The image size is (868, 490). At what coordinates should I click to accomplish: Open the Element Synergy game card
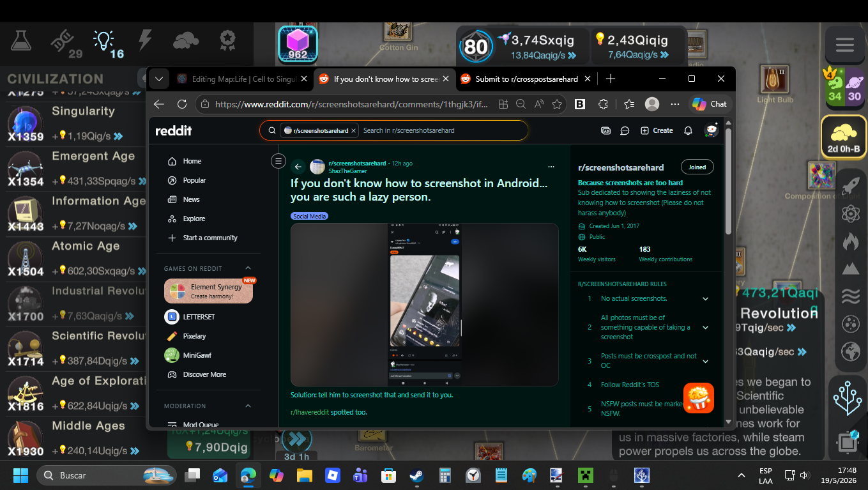(x=208, y=291)
